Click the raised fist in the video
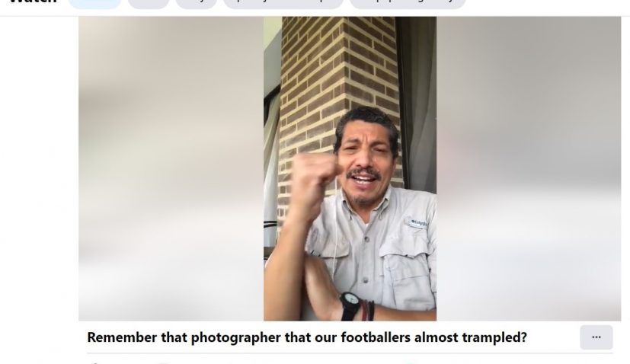The height and width of the screenshot is (364, 630). (315, 175)
